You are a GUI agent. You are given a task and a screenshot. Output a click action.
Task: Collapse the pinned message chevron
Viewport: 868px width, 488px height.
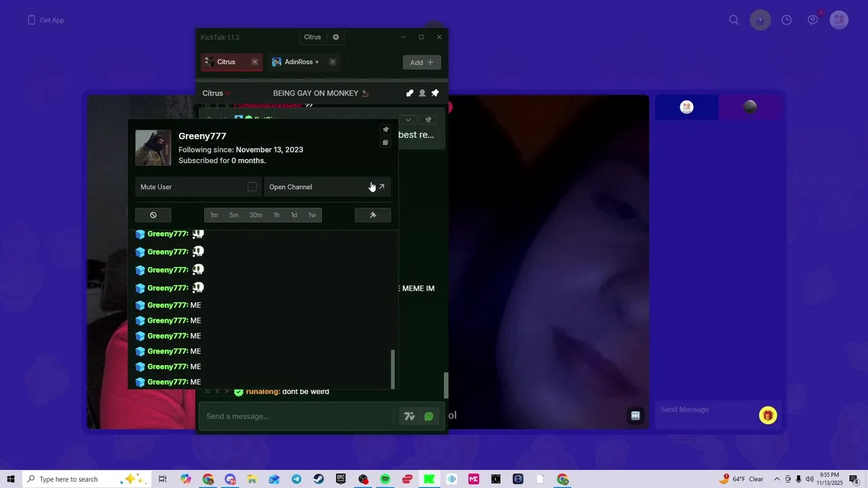pos(408,120)
